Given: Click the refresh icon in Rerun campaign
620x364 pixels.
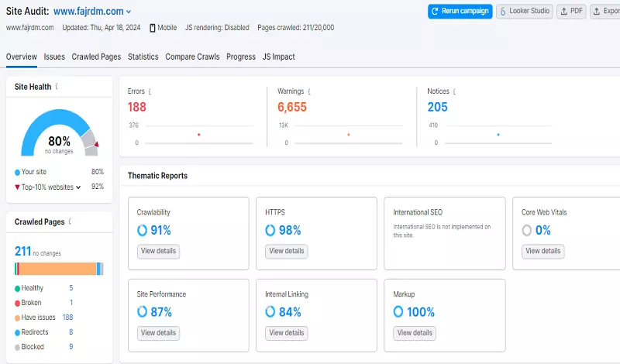Looking at the screenshot, I should click(435, 11).
